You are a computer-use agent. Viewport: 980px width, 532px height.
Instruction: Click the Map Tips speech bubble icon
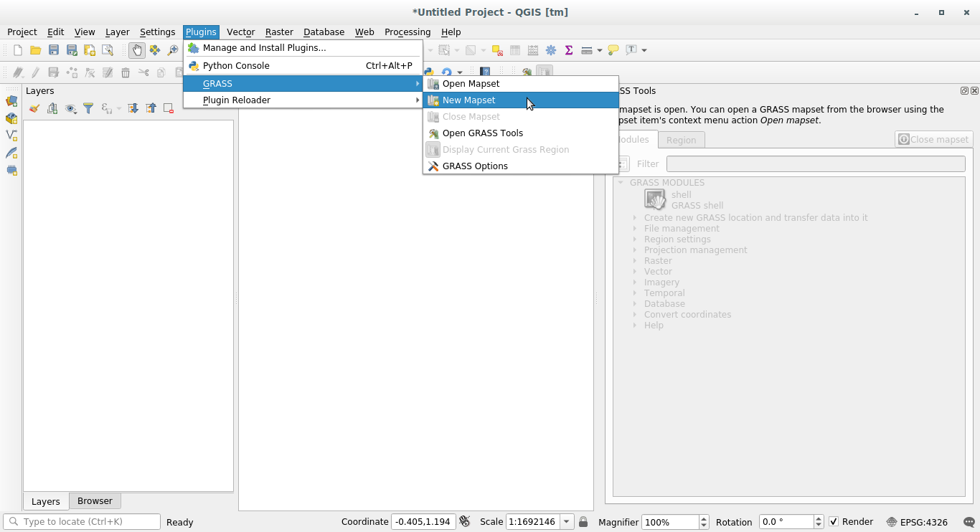point(613,50)
